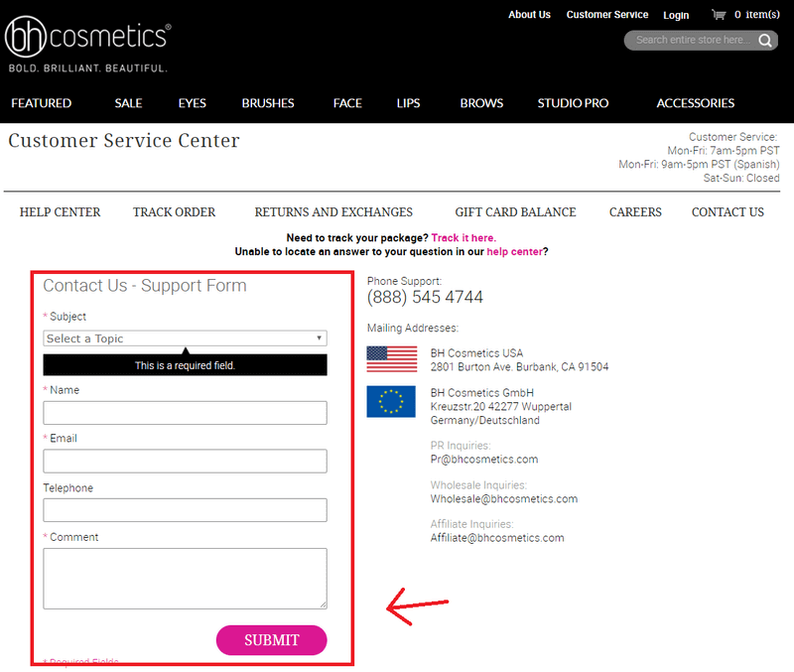Click the BH Cosmetics USA address text
794x672 pixels.
pyautogui.click(x=519, y=360)
